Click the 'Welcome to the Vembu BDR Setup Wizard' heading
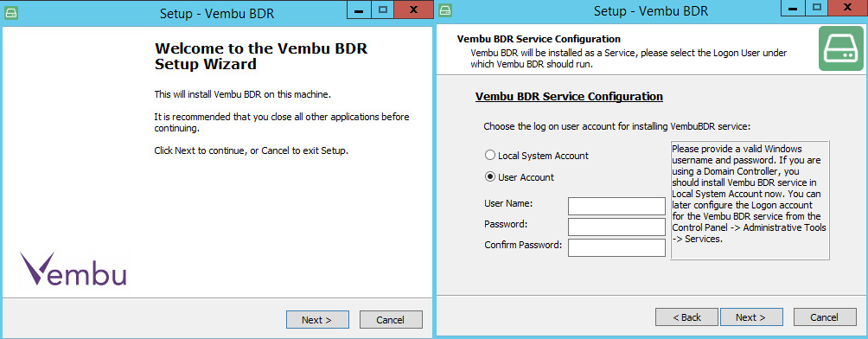The image size is (868, 339). (261, 56)
